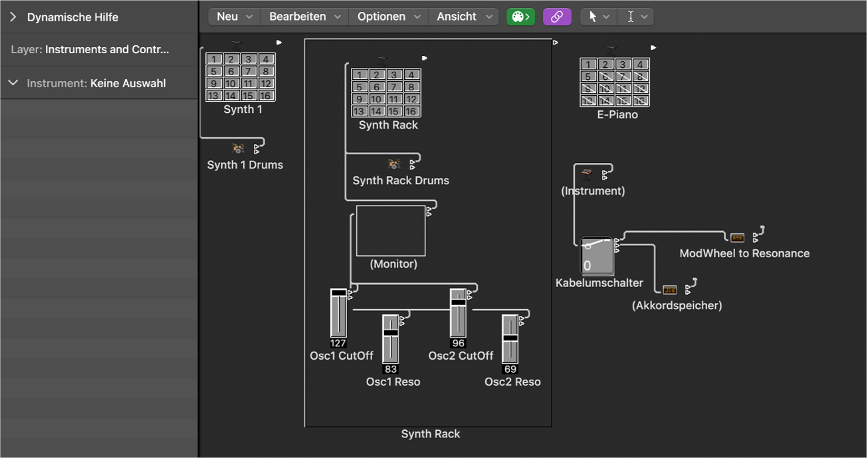The image size is (868, 458).
Task: Open the text cursor tool menu
Action: pos(636,17)
